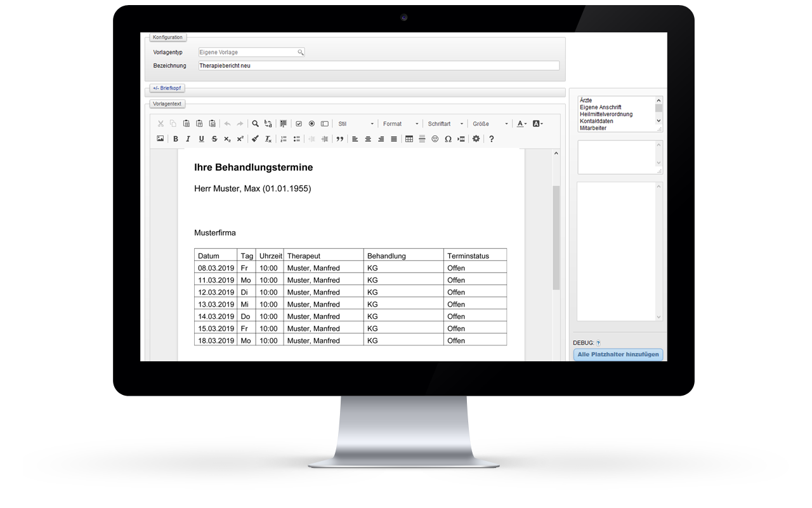Apply italic formatting
This screenshot has width=812, height=508.
tap(188, 139)
